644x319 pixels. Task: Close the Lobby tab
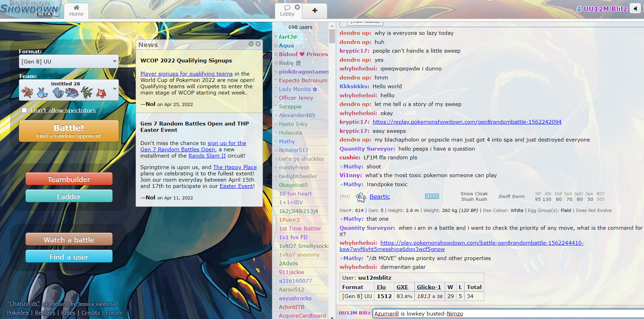[297, 7]
